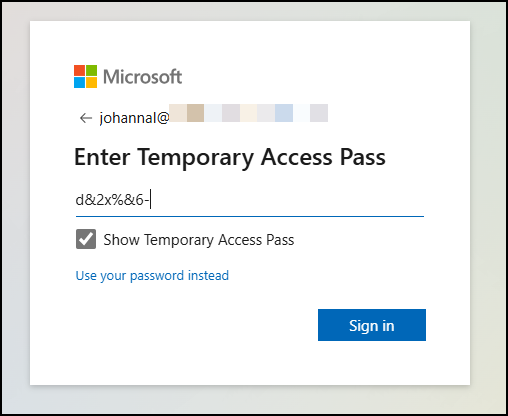Click the johannal@ account name

pos(134,118)
